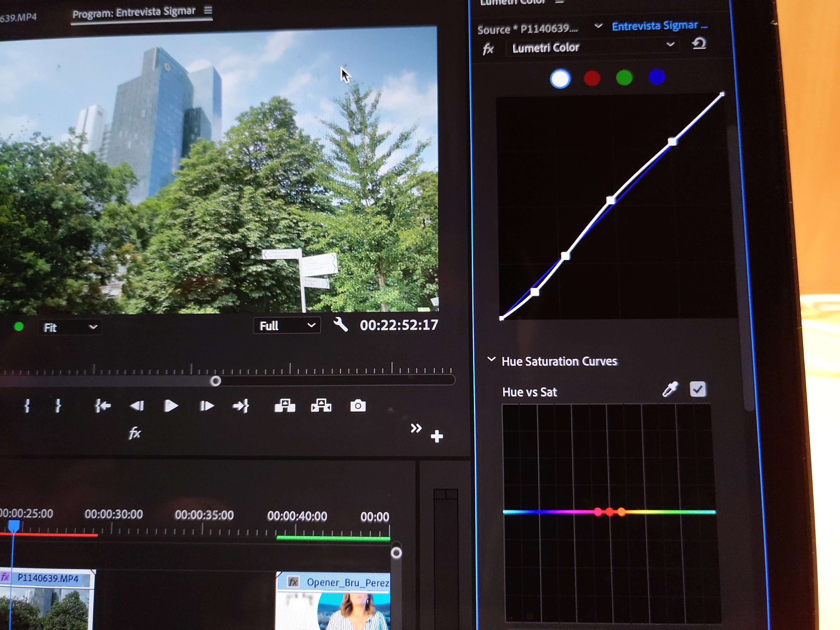This screenshot has height=630, width=840.
Task: Click the blue timeline playhead marker
Action: pos(14,526)
